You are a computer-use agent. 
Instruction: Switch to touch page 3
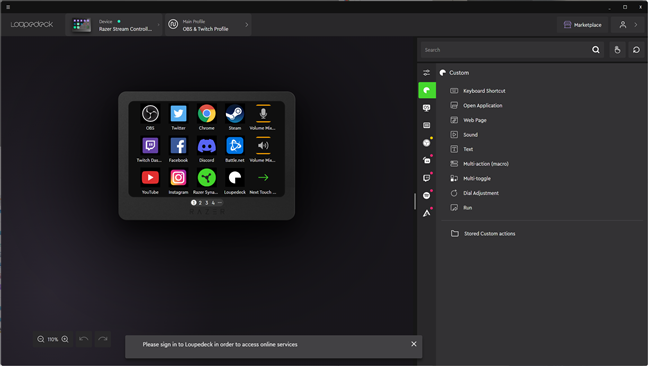click(x=207, y=203)
